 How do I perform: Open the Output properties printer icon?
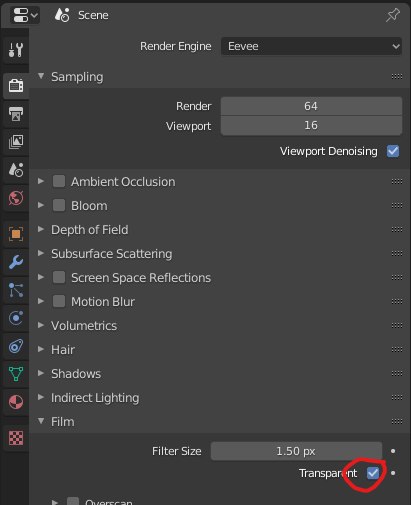(x=16, y=114)
